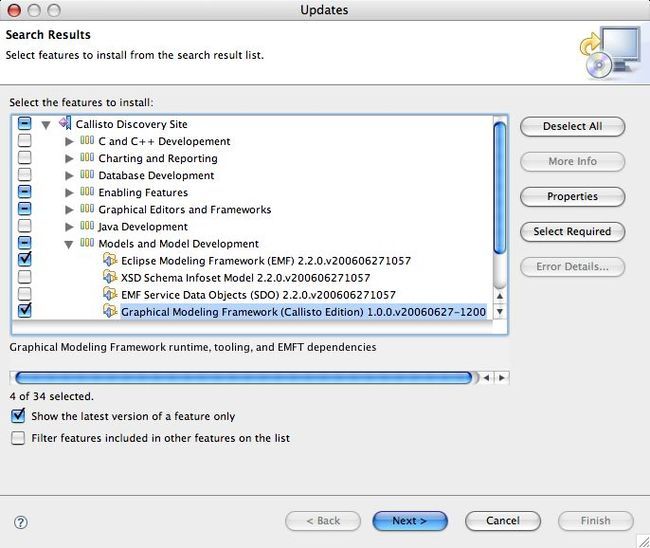Click the XSD Schema Infoset Model feature icon

(110, 276)
